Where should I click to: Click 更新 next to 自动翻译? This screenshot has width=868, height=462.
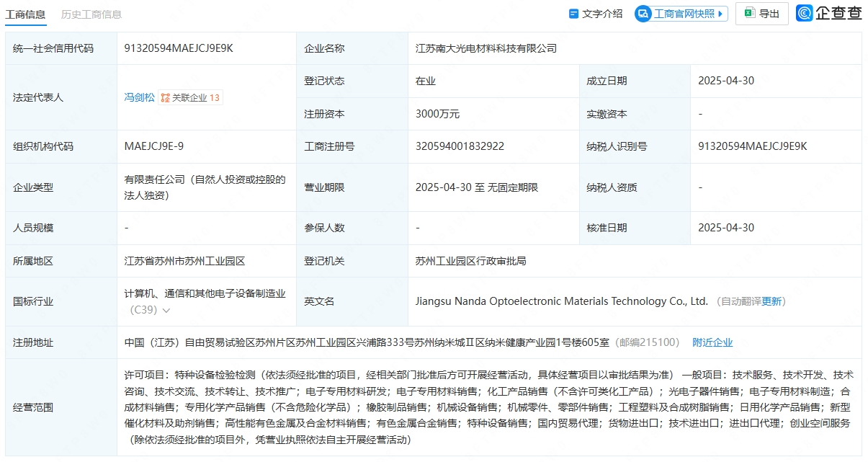pyautogui.click(x=771, y=301)
